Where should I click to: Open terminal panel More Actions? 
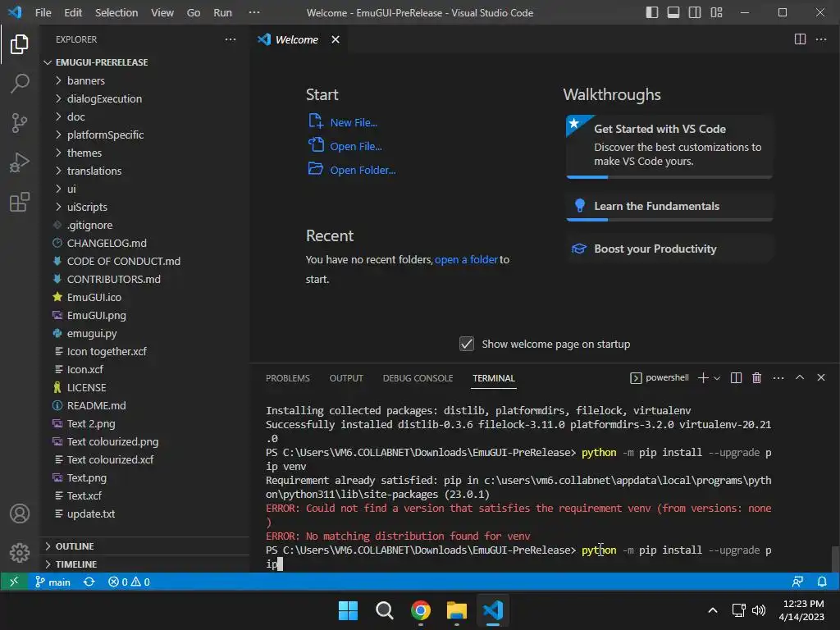click(x=778, y=377)
